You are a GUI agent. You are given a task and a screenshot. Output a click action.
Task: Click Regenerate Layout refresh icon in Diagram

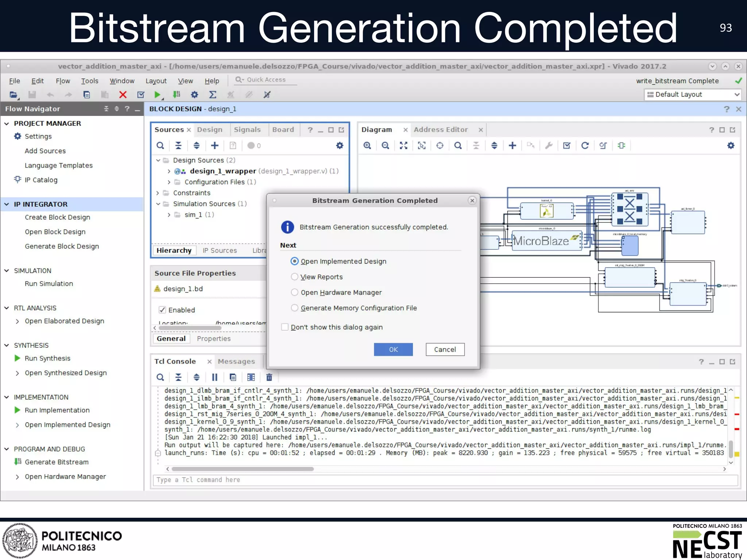(585, 145)
